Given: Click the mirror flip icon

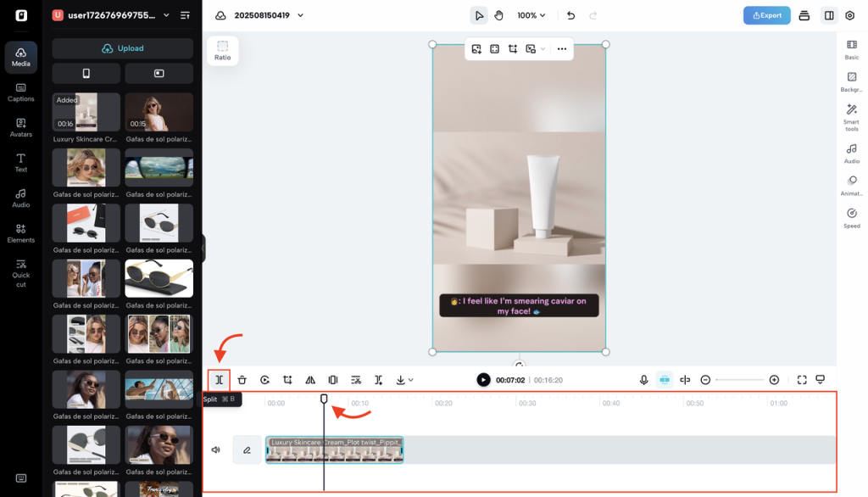Looking at the screenshot, I should click(310, 380).
